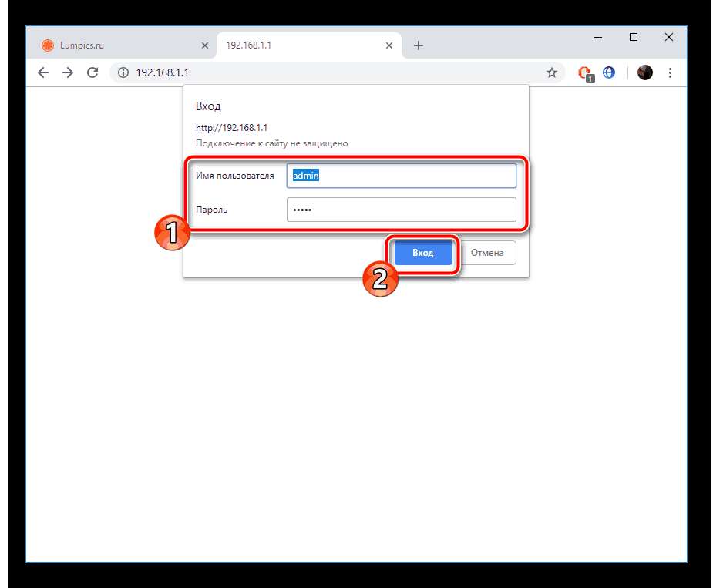This screenshot has height=588, width=713.
Task: Open a new browser tab
Action: tap(419, 45)
